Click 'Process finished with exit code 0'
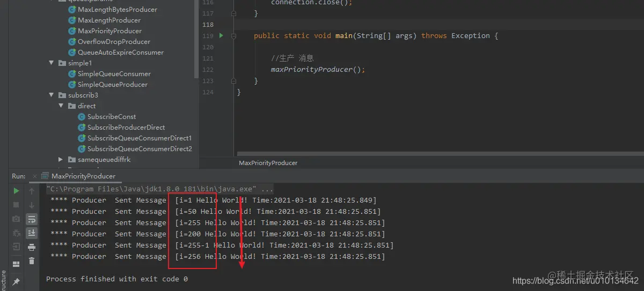Viewport: 644px width, 291px height. 117,279
